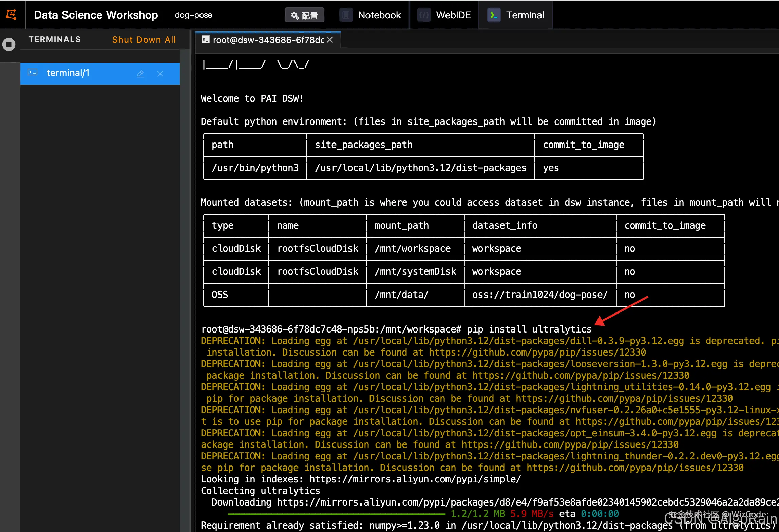The image size is (779, 532).
Task: Click the Notebook icon in top bar
Action: pyautogui.click(x=346, y=15)
